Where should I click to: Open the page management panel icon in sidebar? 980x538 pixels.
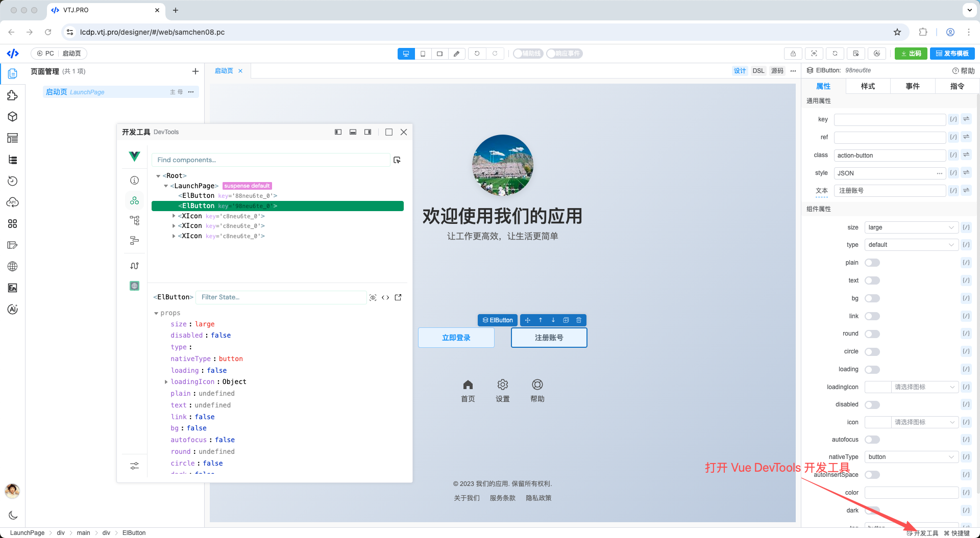coord(12,73)
